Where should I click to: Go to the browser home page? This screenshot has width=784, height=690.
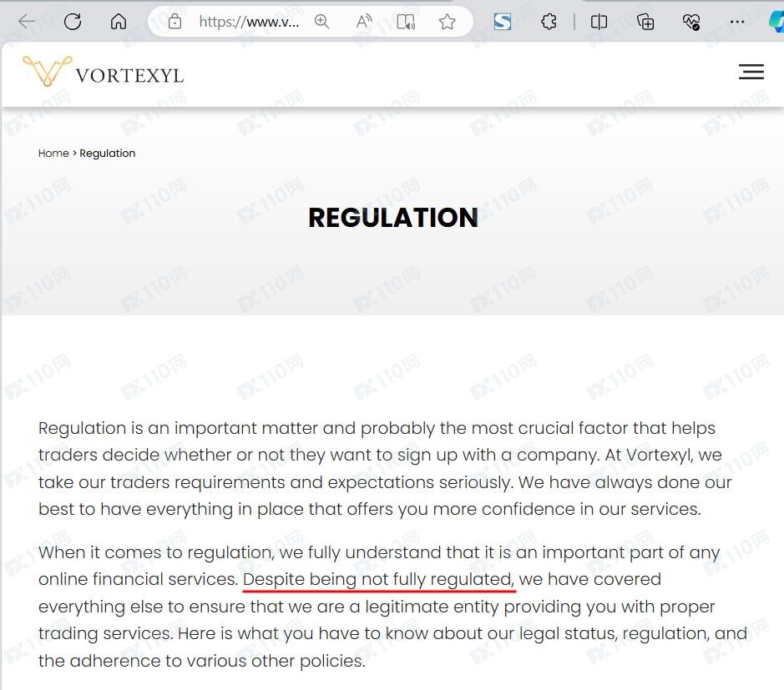coord(119,22)
